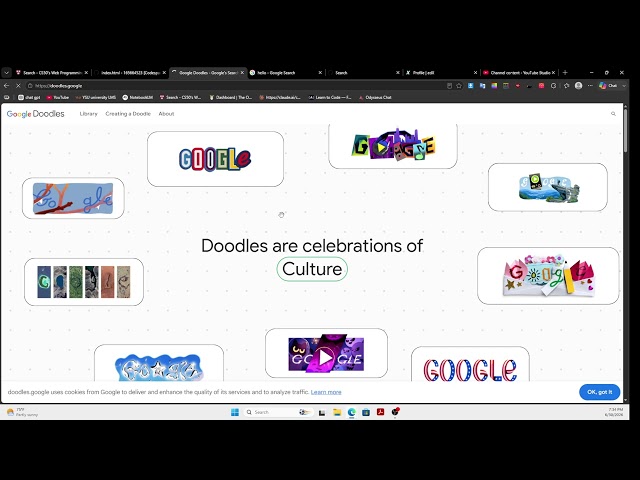This screenshot has height=480, width=640.
Task: Click the OK, got it button
Action: click(599, 392)
